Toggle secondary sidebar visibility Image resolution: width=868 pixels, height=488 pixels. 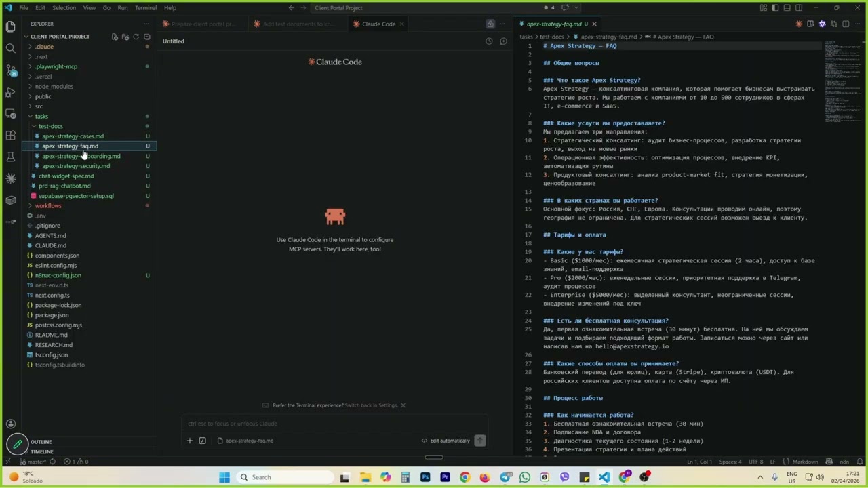pyautogui.click(x=798, y=8)
